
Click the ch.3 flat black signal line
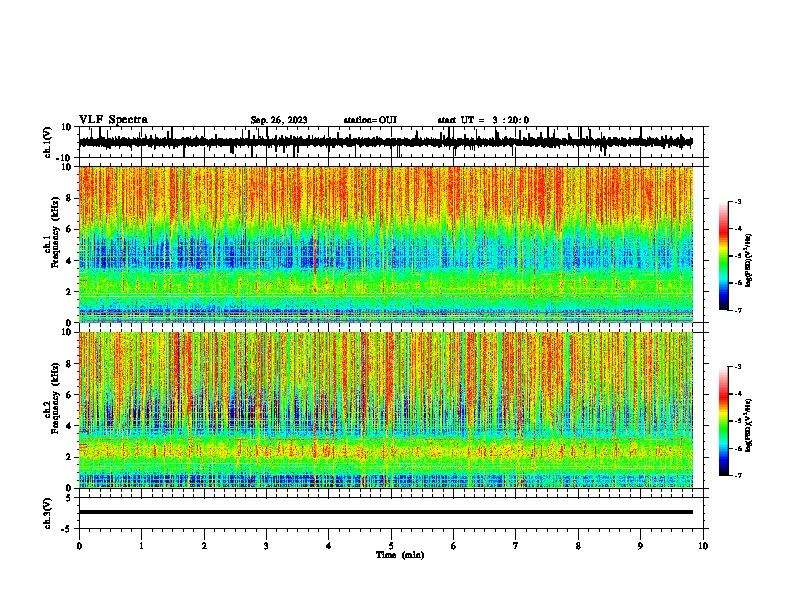385,512
